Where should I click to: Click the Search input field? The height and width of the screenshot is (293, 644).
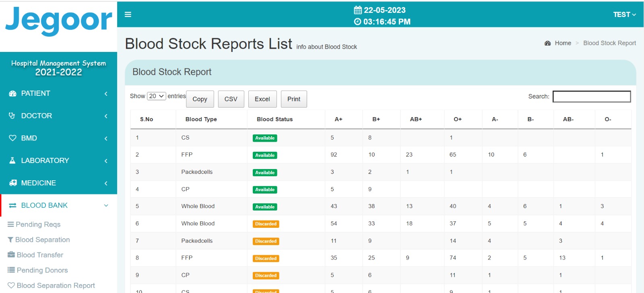click(591, 97)
